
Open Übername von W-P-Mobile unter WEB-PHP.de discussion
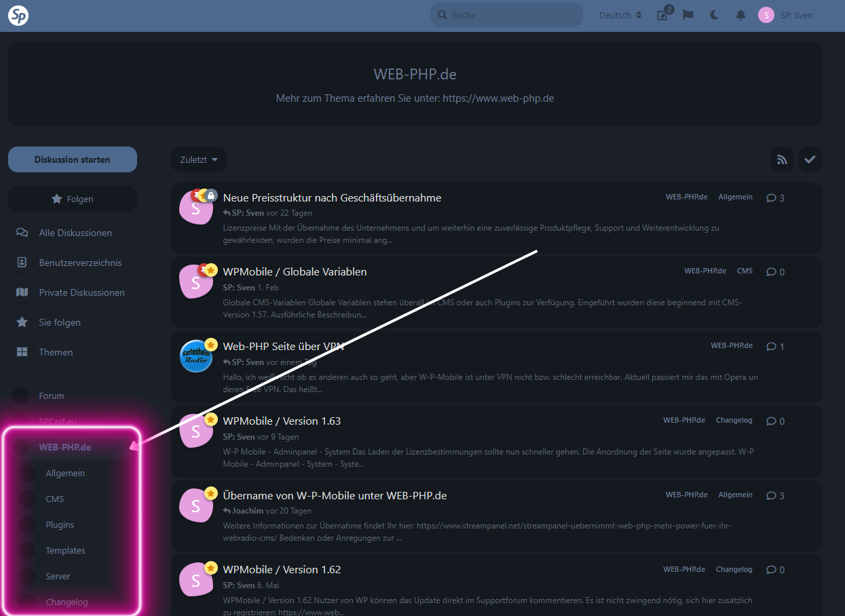click(335, 495)
